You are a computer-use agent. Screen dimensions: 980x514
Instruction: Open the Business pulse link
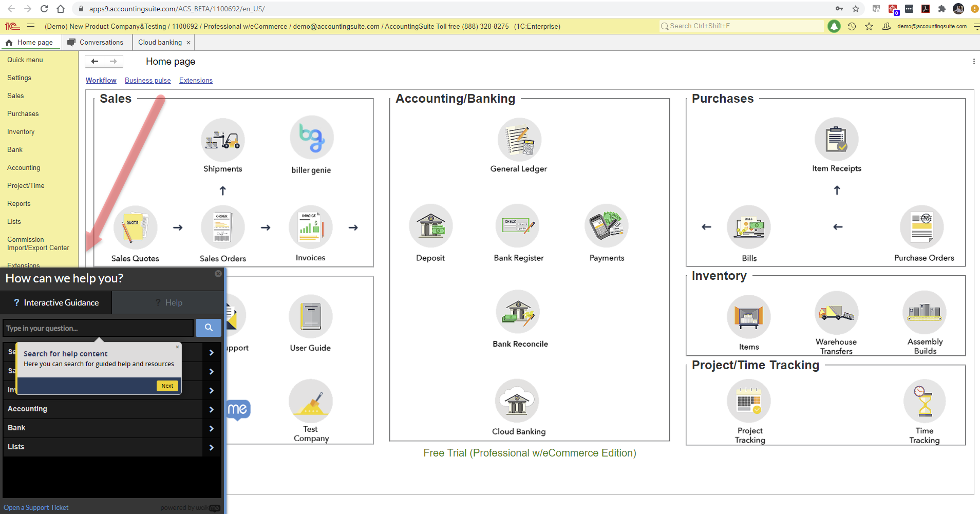[148, 81]
